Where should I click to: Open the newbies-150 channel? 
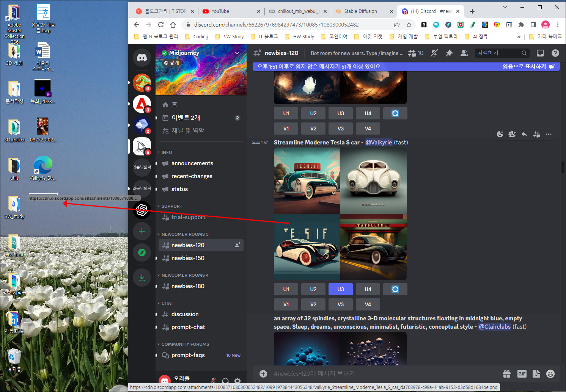[x=201, y=258]
